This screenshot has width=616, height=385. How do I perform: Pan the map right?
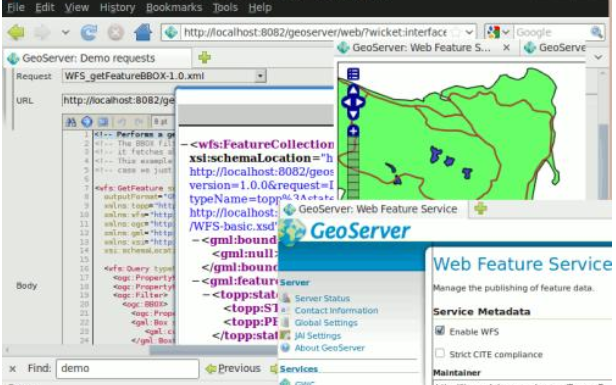[x=360, y=102]
